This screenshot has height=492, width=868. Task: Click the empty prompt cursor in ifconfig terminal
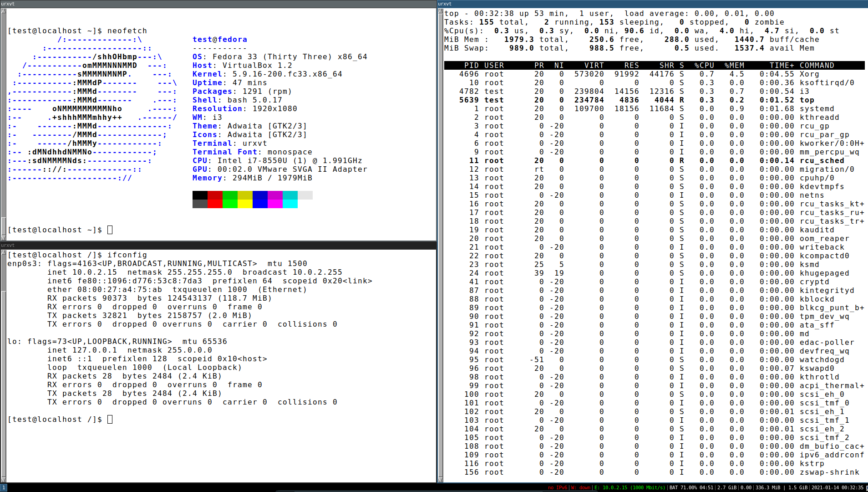point(110,420)
